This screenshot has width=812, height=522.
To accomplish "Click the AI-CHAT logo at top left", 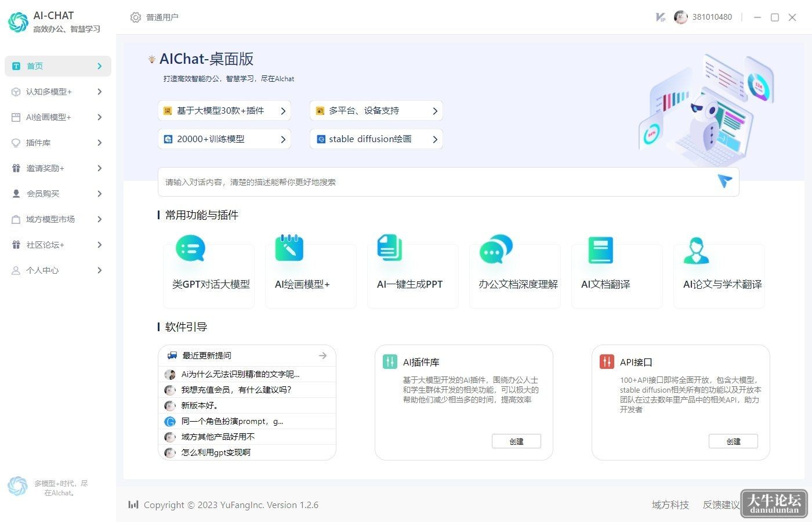I will point(18,22).
